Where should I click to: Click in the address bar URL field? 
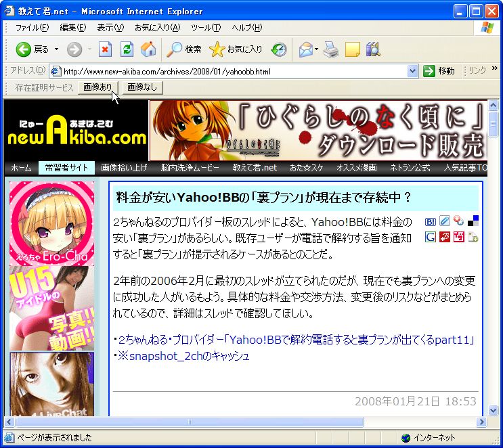tap(234, 71)
